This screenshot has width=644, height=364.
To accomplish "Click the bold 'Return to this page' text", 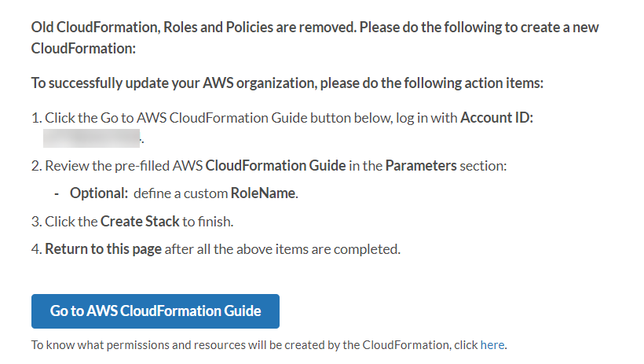I will 103,249.
